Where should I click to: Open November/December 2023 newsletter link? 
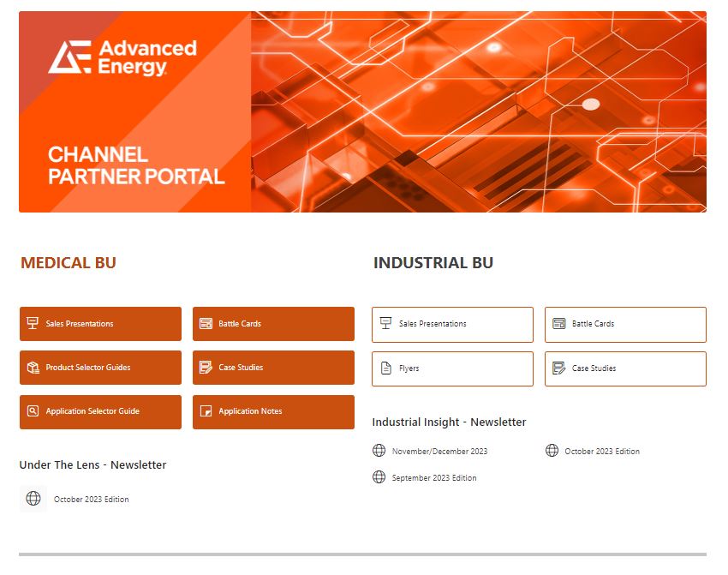pos(439,451)
